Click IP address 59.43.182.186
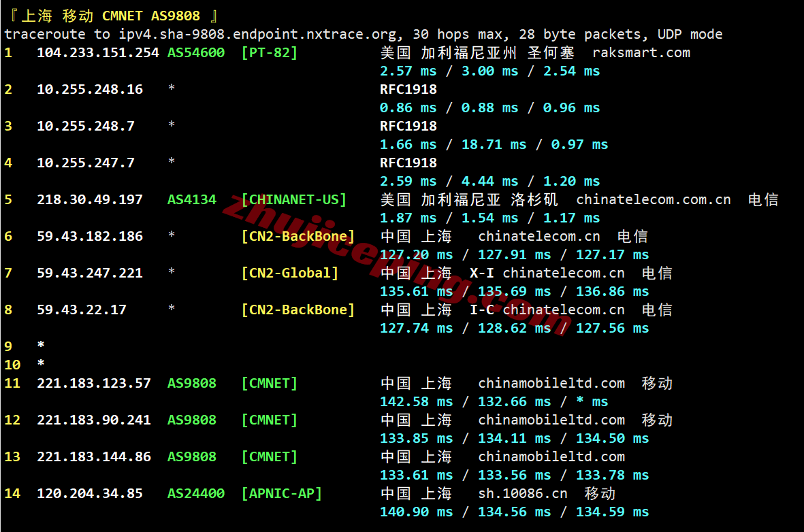Image resolution: width=804 pixels, height=532 pixels. pyautogui.click(x=89, y=236)
